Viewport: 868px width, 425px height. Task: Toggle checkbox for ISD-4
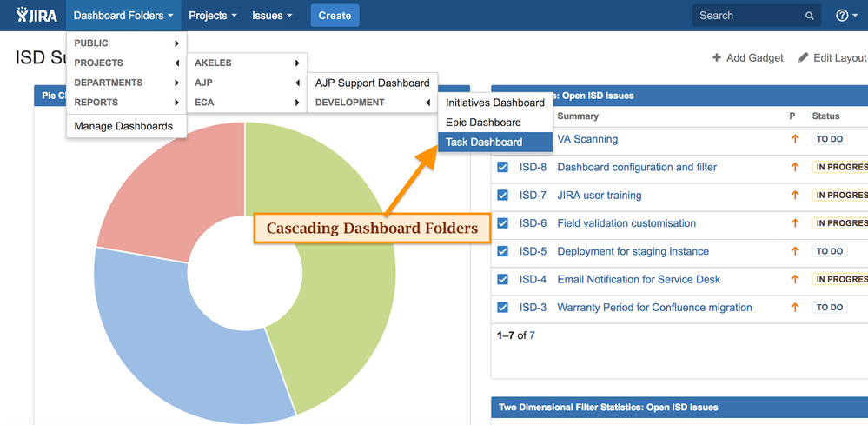point(503,280)
